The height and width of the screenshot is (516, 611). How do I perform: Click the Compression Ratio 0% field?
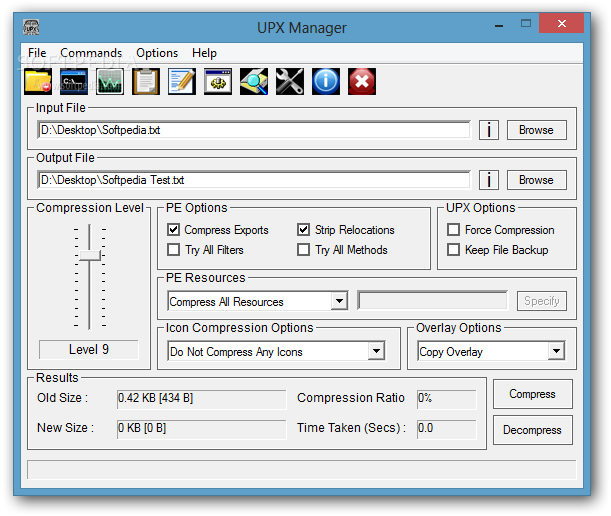447,399
